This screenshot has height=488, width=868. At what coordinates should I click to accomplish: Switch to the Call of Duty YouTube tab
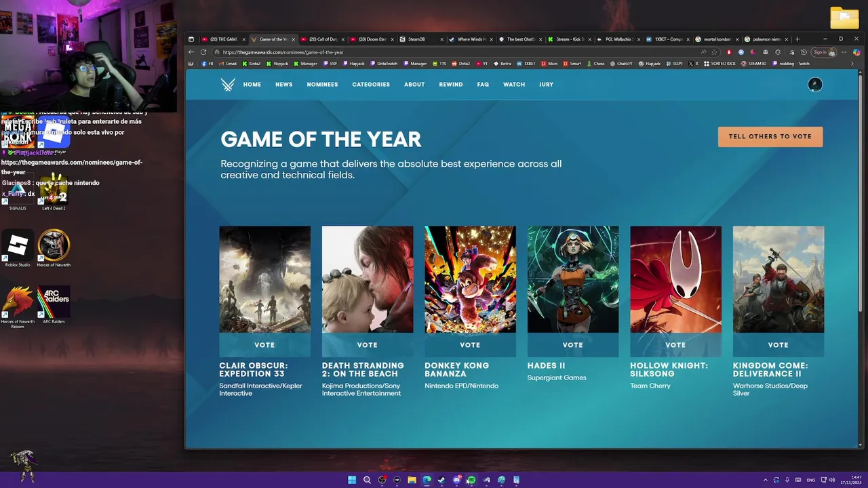click(x=322, y=39)
